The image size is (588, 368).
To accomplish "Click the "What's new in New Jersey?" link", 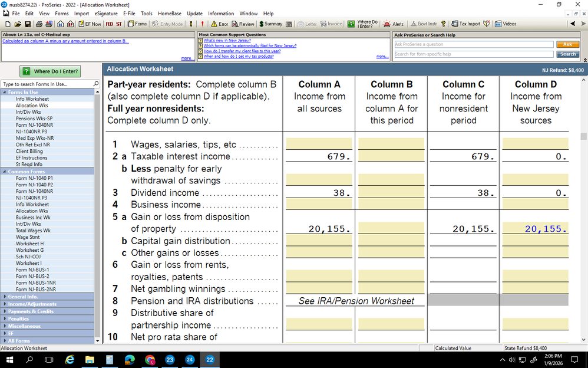I will (x=227, y=41).
